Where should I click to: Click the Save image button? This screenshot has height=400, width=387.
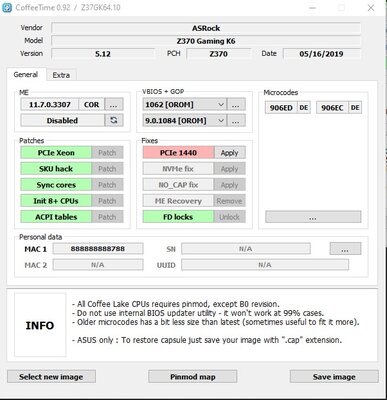(334, 377)
